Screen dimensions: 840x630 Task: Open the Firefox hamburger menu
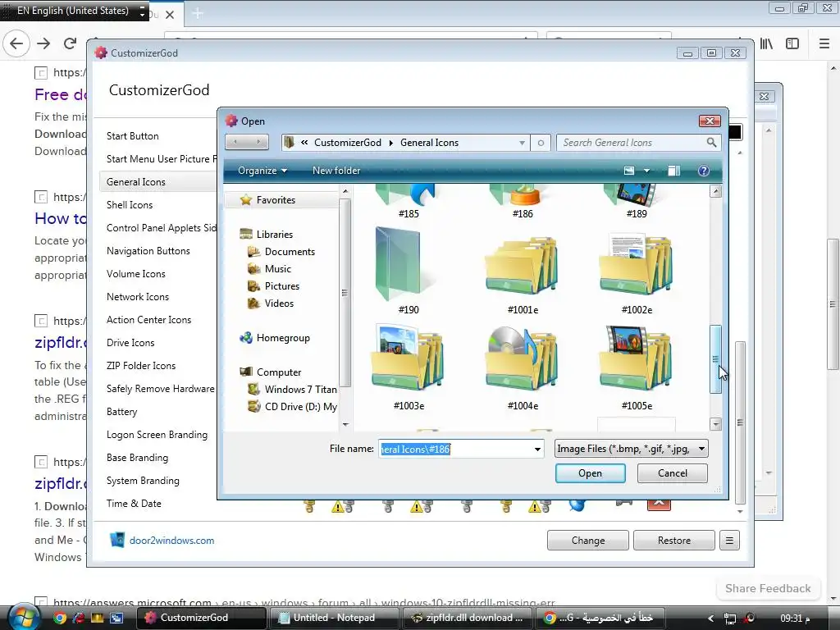824,43
